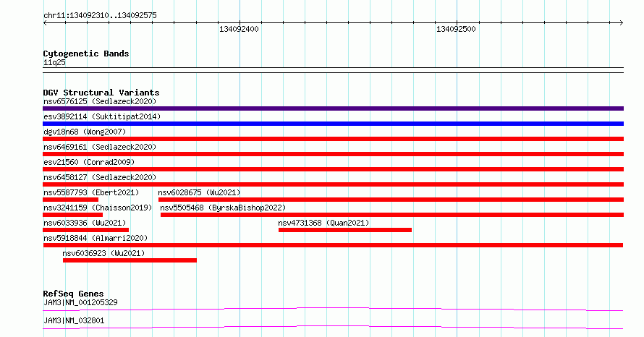Open variant label dgv18n68 (Wong2007)

click(85, 132)
